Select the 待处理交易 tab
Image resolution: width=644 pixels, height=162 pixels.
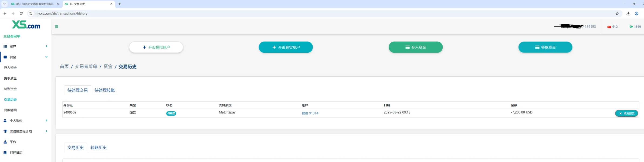[77, 90]
